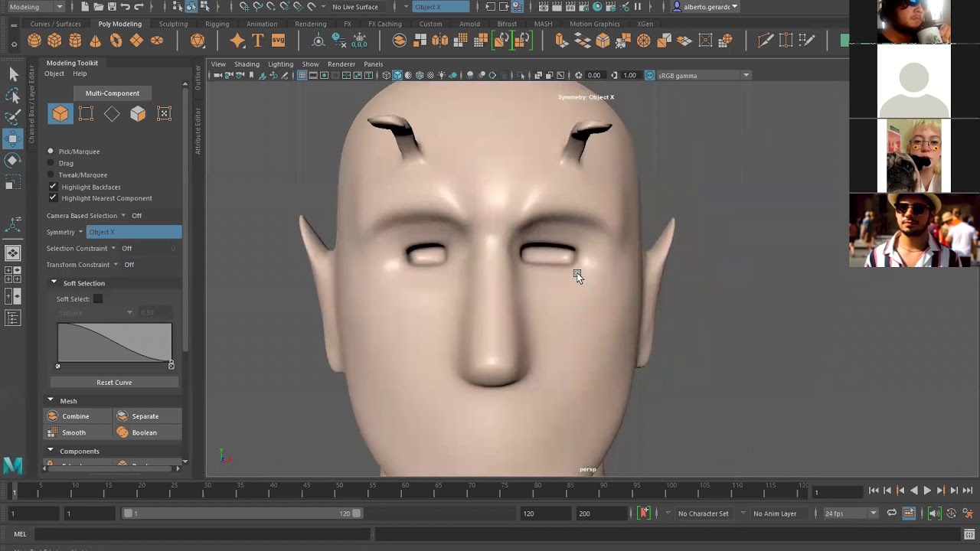980x551 pixels.
Task: Select the Tweak/Marquee radio option
Action: (51, 175)
